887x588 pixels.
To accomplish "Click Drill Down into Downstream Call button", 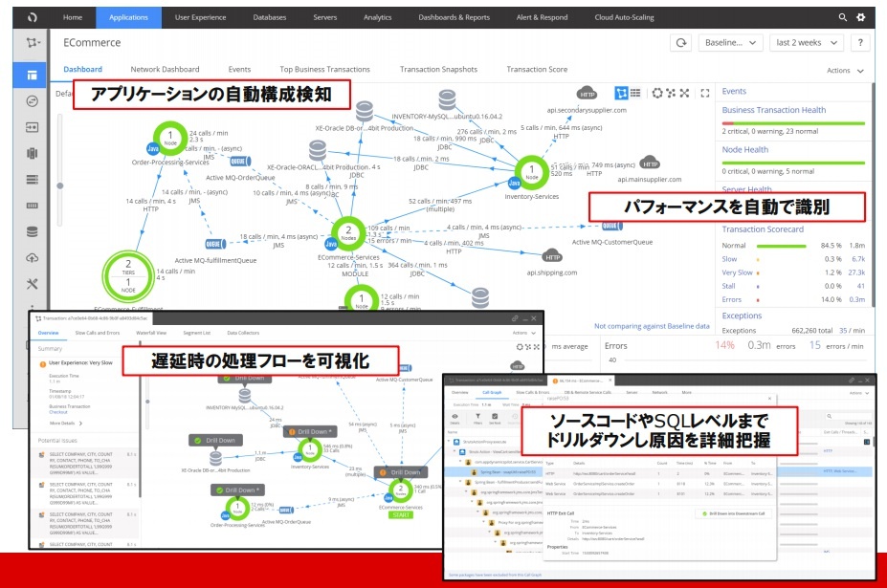I will (x=733, y=514).
